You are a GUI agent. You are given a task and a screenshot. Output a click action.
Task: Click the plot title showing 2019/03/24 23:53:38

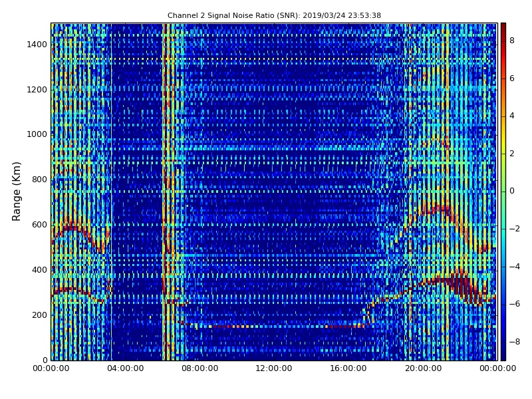tap(274, 15)
